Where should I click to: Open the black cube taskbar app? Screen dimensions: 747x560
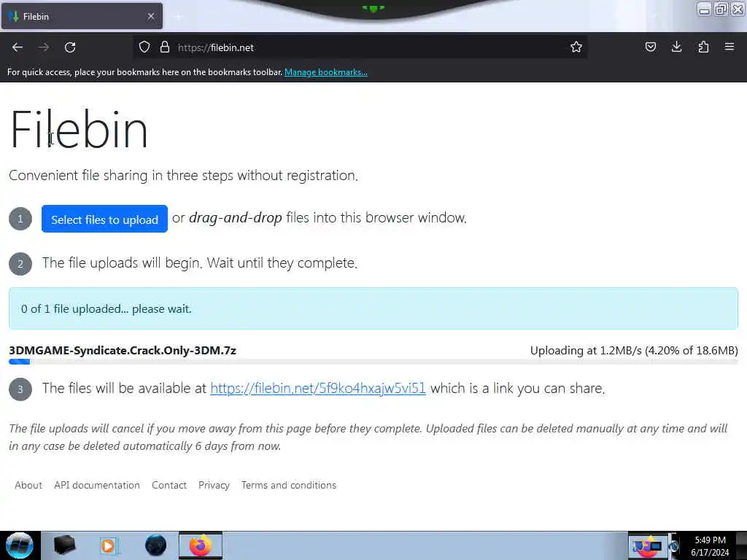(65, 545)
